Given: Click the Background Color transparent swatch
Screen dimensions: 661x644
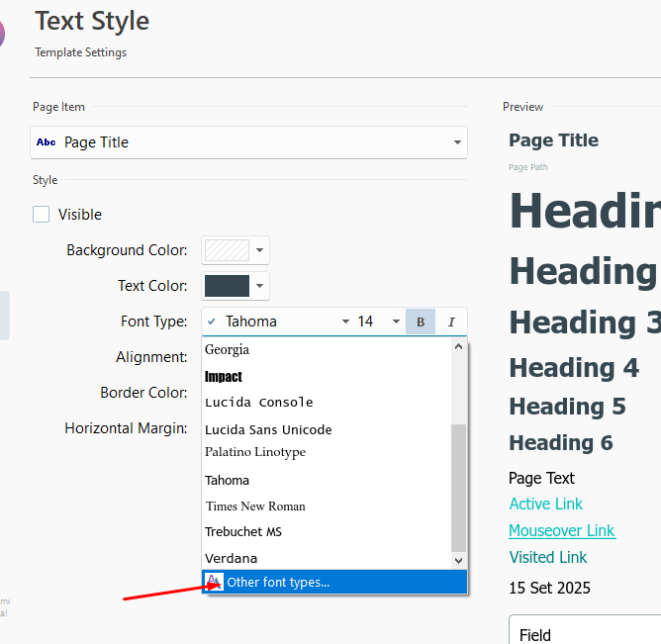Looking at the screenshot, I should (227, 250).
